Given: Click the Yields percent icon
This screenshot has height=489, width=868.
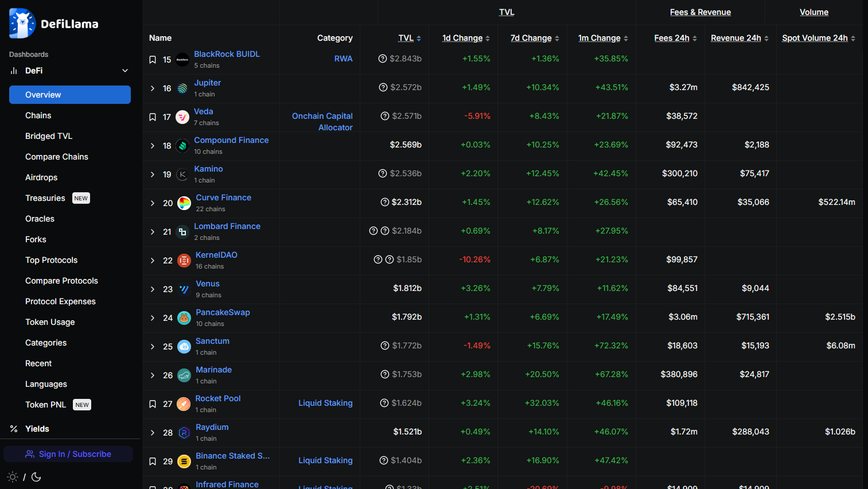Looking at the screenshot, I should point(14,429).
